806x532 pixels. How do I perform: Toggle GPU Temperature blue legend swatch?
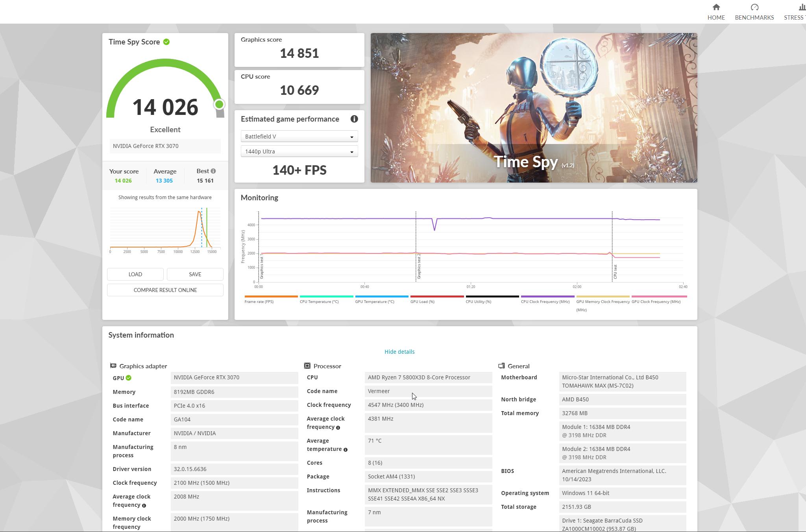382,296
